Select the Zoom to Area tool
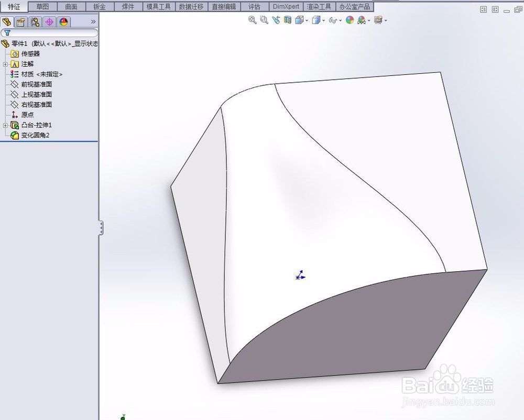The height and width of the screenshot is (420, 524). (x=264, y=20)
